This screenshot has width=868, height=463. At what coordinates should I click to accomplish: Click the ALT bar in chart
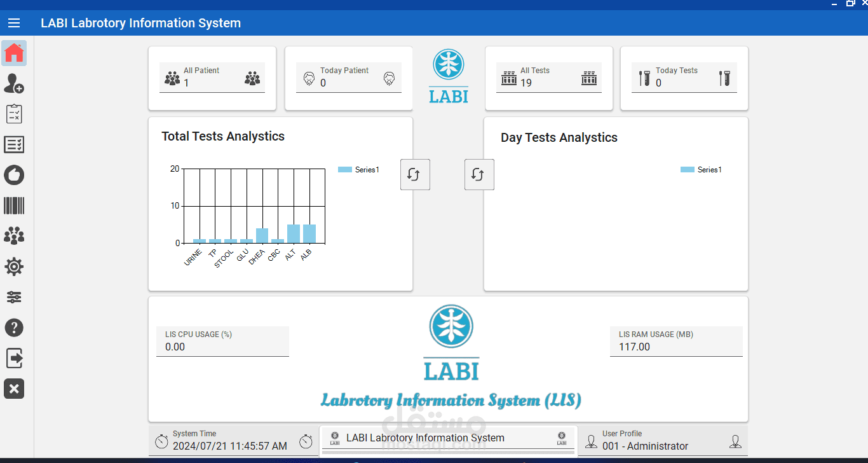pos(294,233)
